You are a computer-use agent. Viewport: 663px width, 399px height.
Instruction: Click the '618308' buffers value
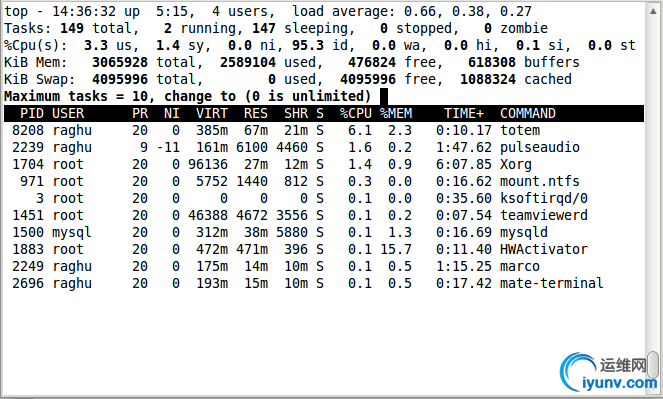tap(492, 62)
